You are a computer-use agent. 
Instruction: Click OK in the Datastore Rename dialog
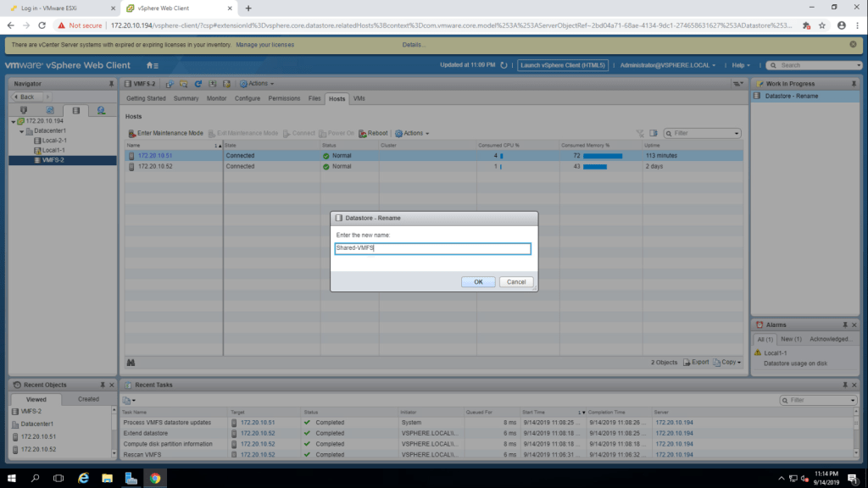click(478, 282)
